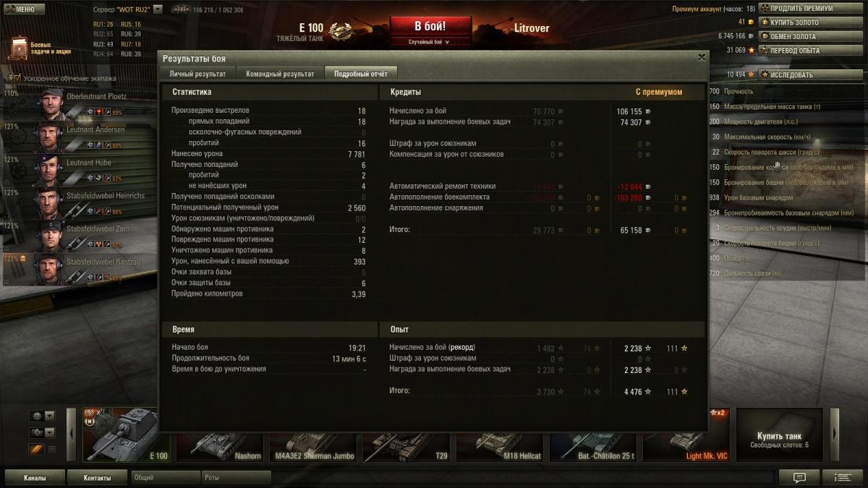This screenshot has height=488, width=868.
Task: Switch to Командный результат tab
Action: pos(280,74)
